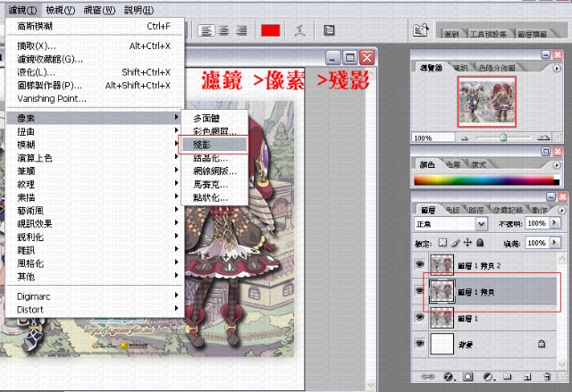Switch to the 樣式 tab
This screenshot has width=572, height=392.
478,164
